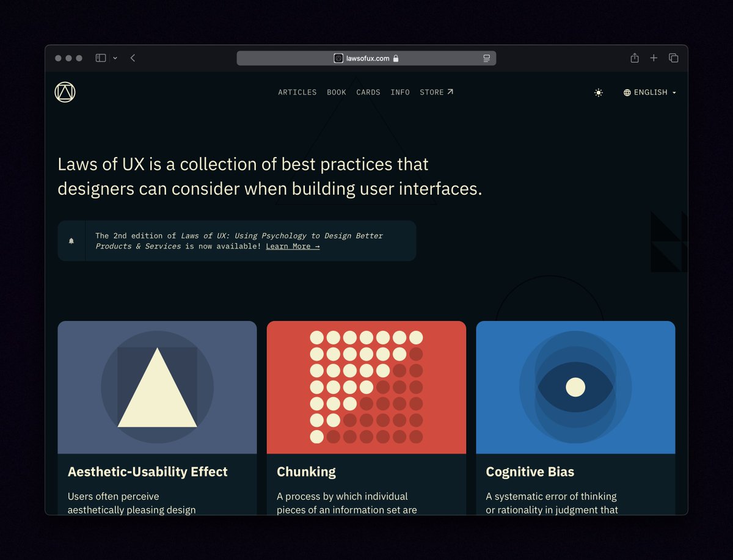Show the tab overview icon

(674, 58)
